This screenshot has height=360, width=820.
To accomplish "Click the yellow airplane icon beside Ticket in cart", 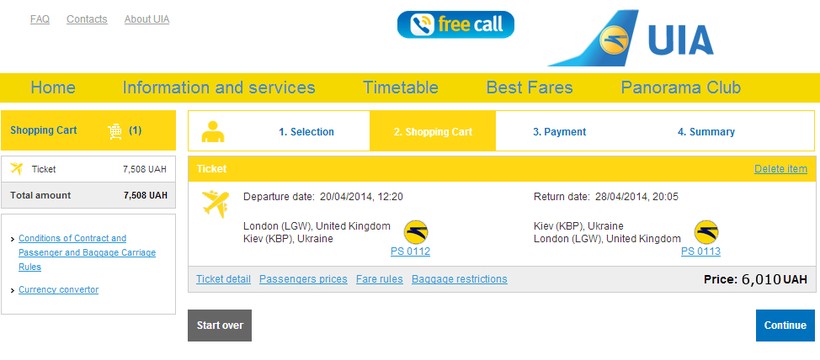I will (17, 168).
